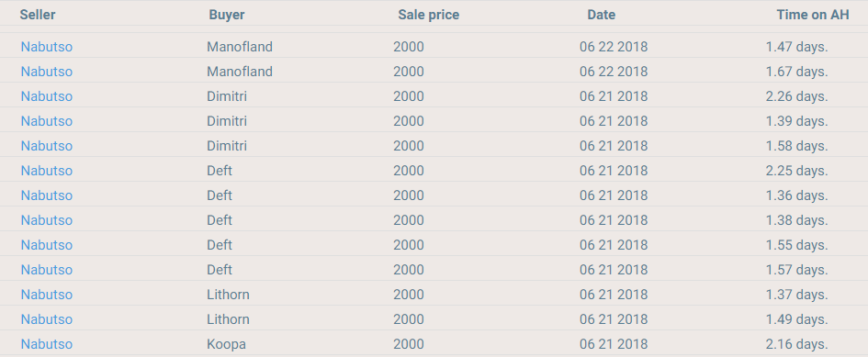868x357 pixels.
Task: Open Nabutso link in 1.67 days row
Action: point(47,72)
